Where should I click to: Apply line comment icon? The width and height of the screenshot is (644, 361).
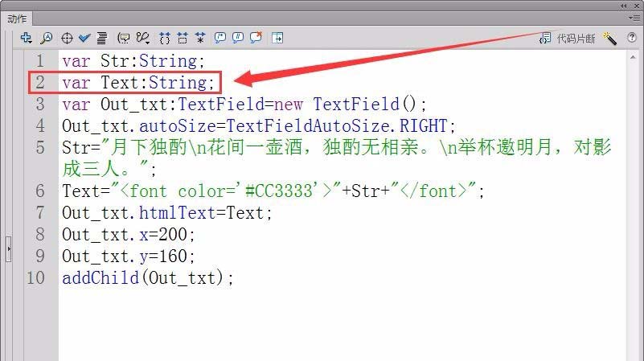click(238, 39)
